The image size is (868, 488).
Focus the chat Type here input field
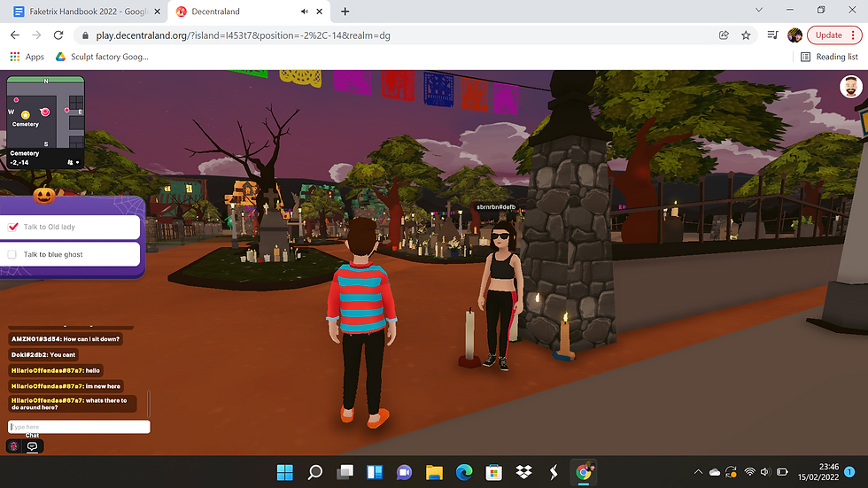point(79,427)
